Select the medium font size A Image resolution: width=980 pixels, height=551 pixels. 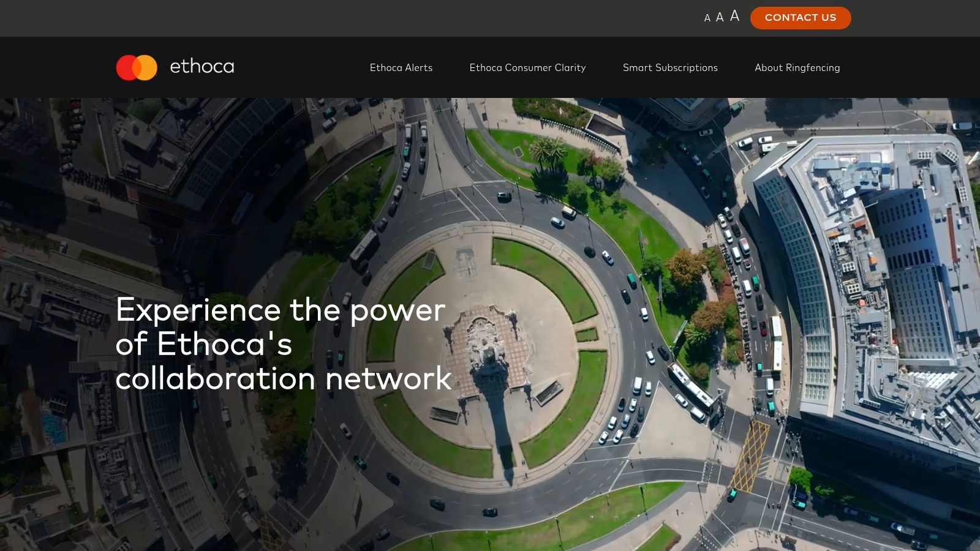tap(720, 18)
